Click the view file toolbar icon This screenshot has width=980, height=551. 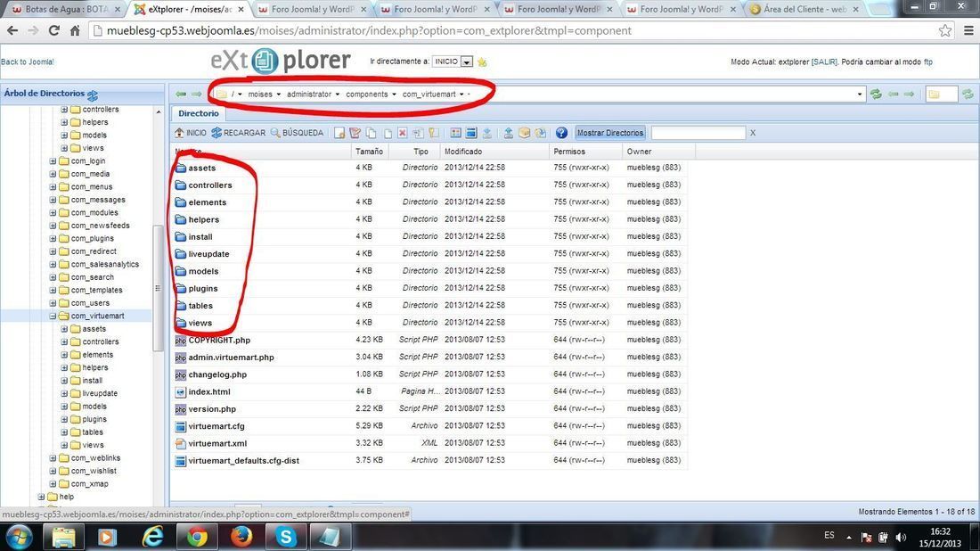point(455,133)
